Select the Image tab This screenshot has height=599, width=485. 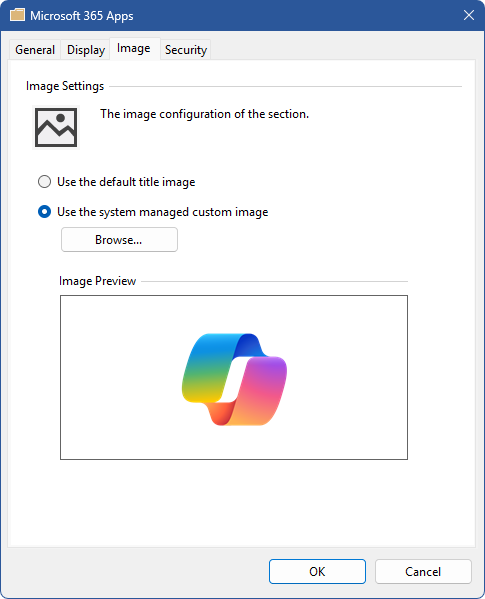point(134,49)
